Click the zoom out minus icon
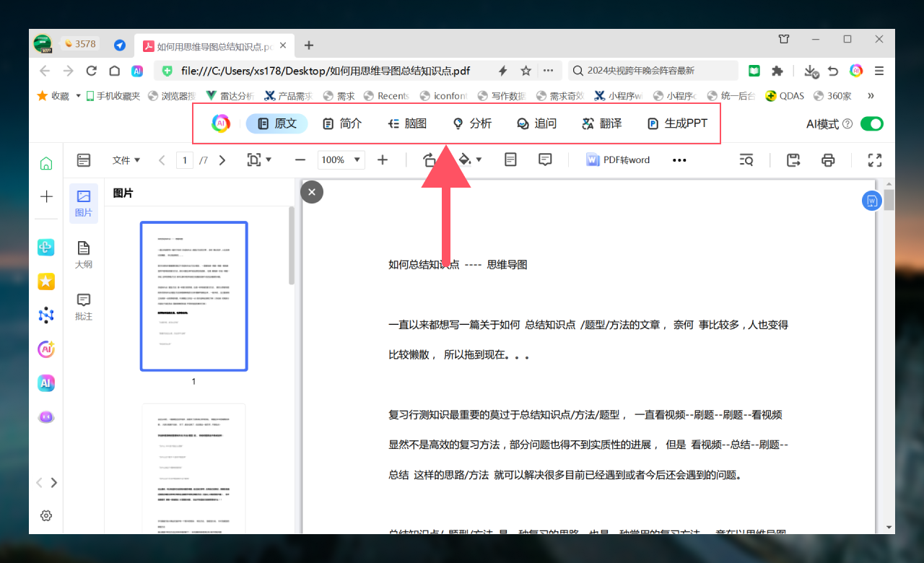Viewport: 924px width, 563px height. tap(300, 160)
